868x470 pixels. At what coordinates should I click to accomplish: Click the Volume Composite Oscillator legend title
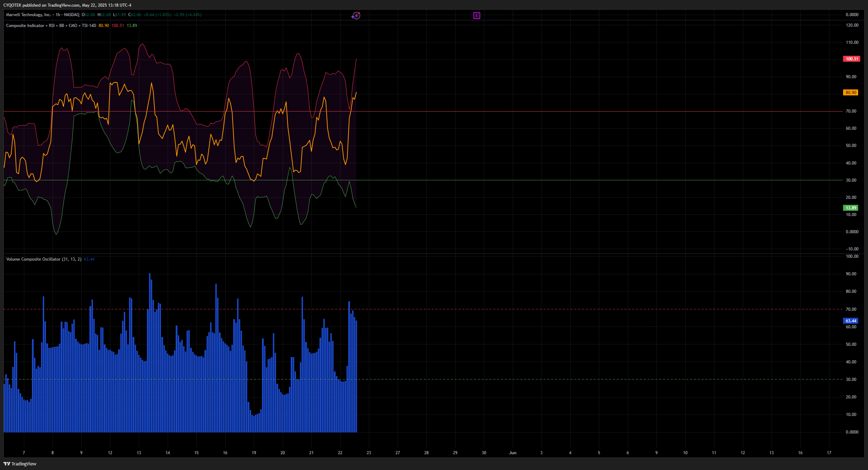tap(44, 259)
